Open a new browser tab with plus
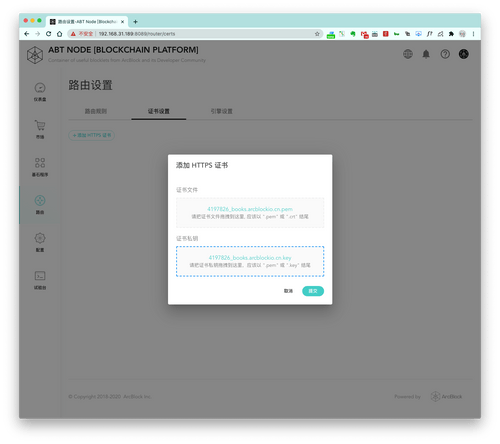500x444 pixels. click(135, 22)
